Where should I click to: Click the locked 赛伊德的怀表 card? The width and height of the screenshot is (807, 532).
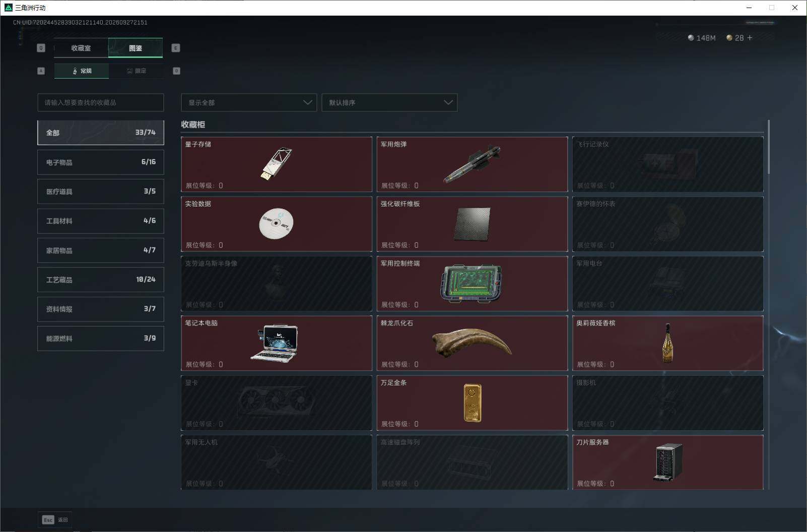668,224
